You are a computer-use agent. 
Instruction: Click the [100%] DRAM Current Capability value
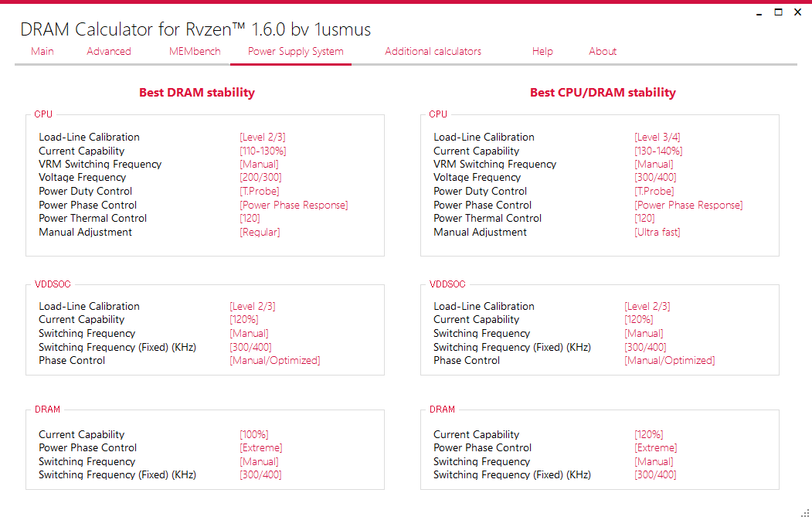(x=253, y=434)
